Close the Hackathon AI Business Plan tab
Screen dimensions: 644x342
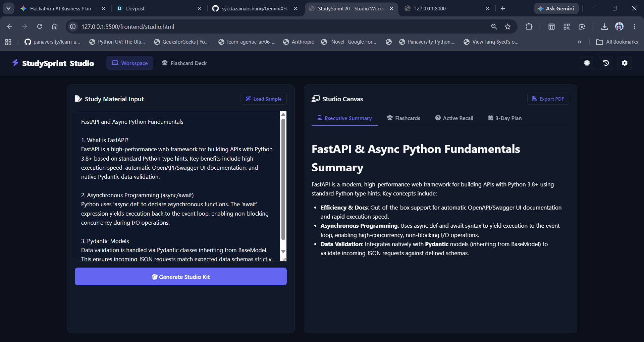click(104, 8)
